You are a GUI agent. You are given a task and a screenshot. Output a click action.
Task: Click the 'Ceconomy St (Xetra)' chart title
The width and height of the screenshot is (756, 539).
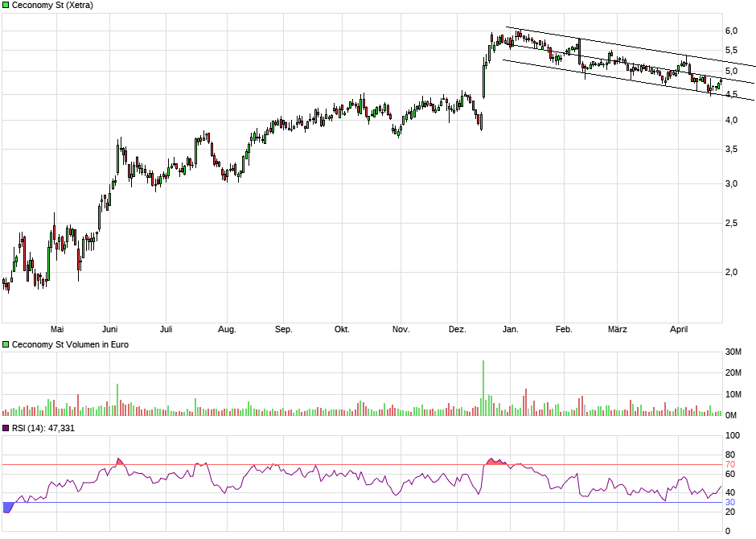[x=52, y=6]
